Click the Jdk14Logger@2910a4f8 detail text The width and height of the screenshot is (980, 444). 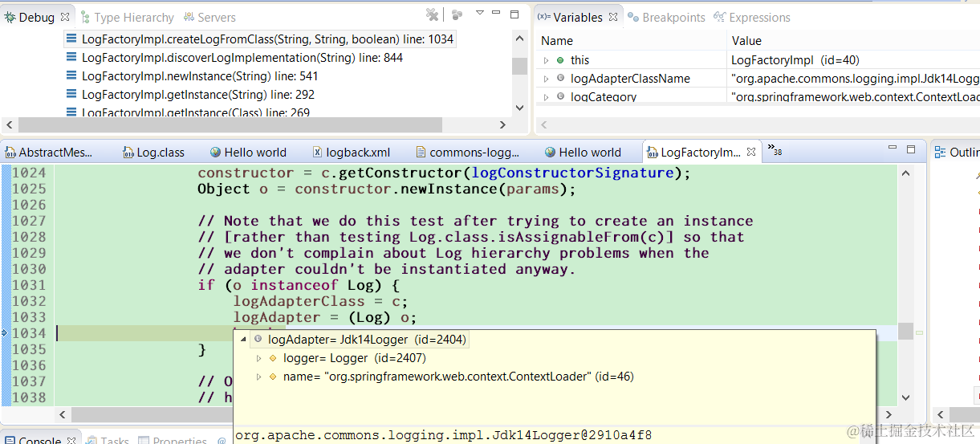(443, 435)
